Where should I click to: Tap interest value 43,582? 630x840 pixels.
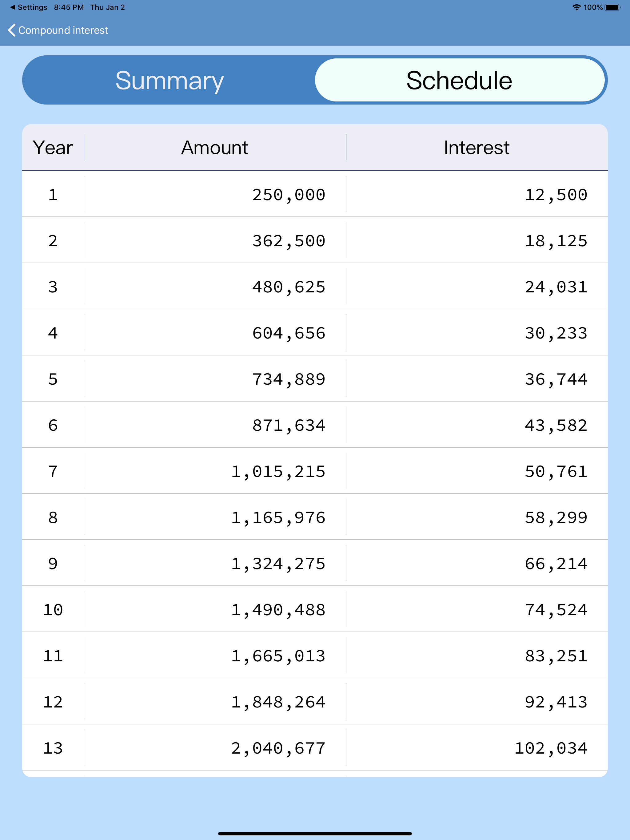tap(556, 425)
